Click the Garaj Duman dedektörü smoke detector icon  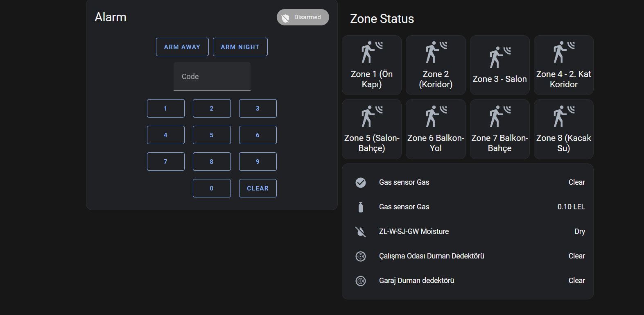pos(361,281)
